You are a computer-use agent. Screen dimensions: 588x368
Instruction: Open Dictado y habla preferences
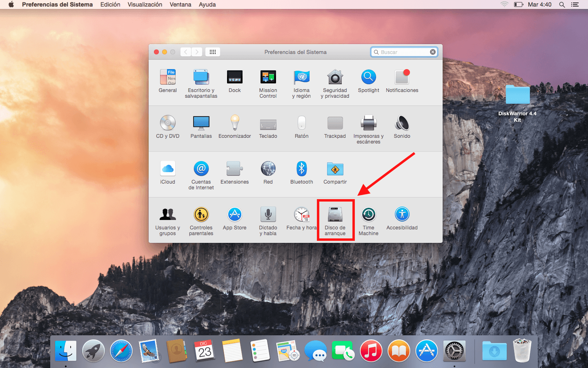point(268,221)
